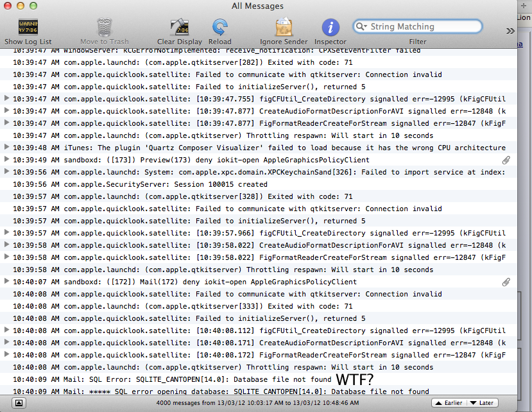The height and width of the screenshot is (412, 532).
Task: Select qtkitserver[328] Exited with code 71 row
Action: (259, 196)
